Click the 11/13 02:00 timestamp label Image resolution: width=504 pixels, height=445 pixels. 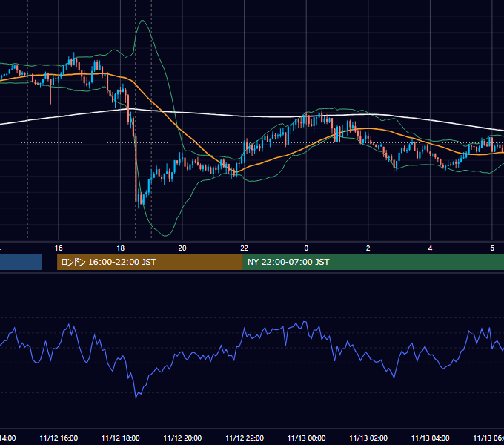click(x=368, y=438)
